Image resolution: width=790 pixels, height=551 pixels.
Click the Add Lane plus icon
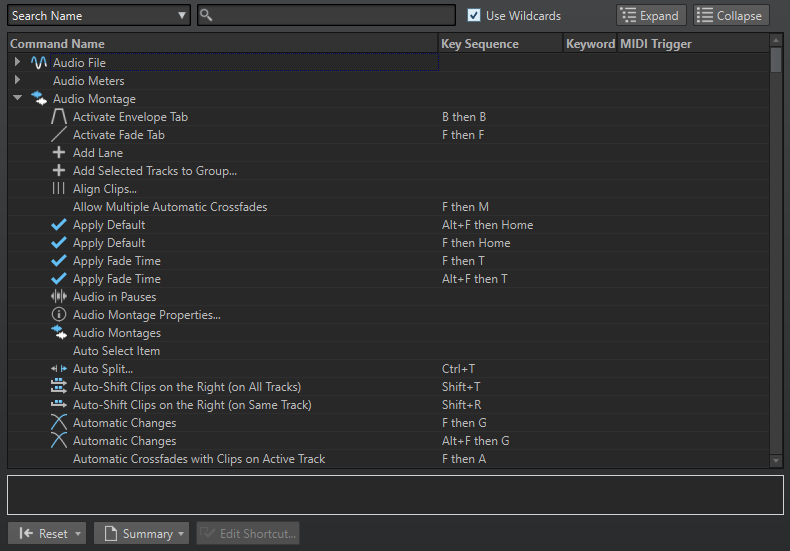pos(59,153)
